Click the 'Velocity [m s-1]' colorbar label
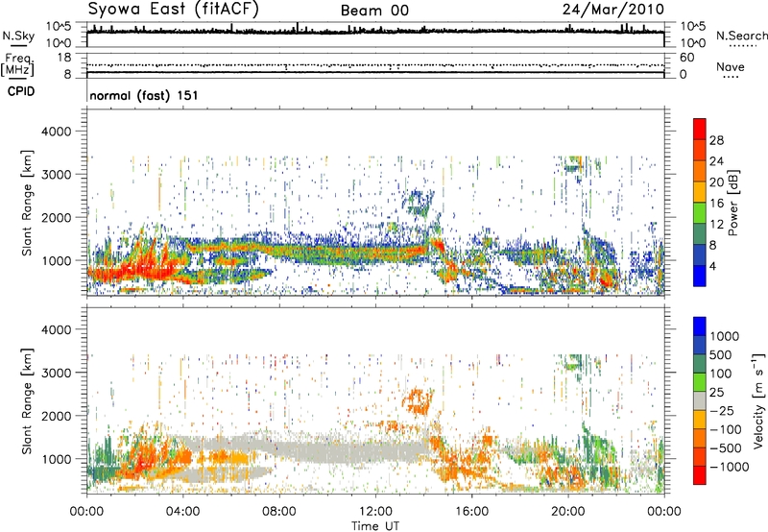Image resolution: width=768 pixels, height=532 pixels. click(758, 400)
